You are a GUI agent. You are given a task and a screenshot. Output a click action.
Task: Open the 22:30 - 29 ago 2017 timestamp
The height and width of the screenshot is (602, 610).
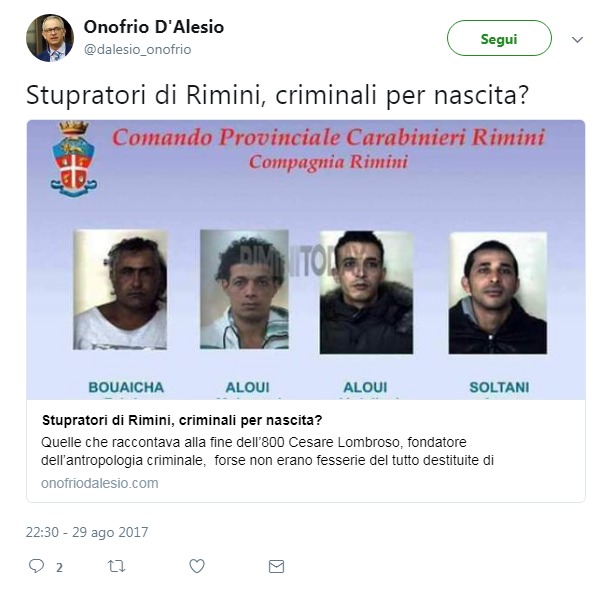(87, 532)
